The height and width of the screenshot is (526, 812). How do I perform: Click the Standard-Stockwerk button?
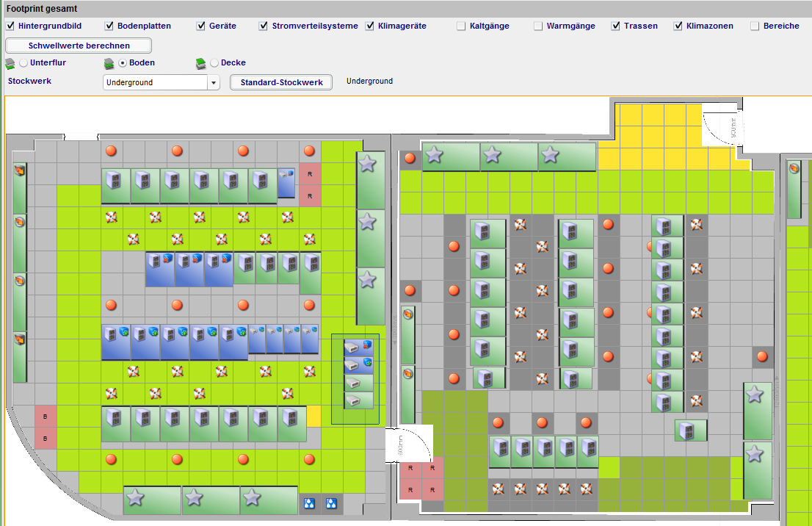tap(280, 82)
